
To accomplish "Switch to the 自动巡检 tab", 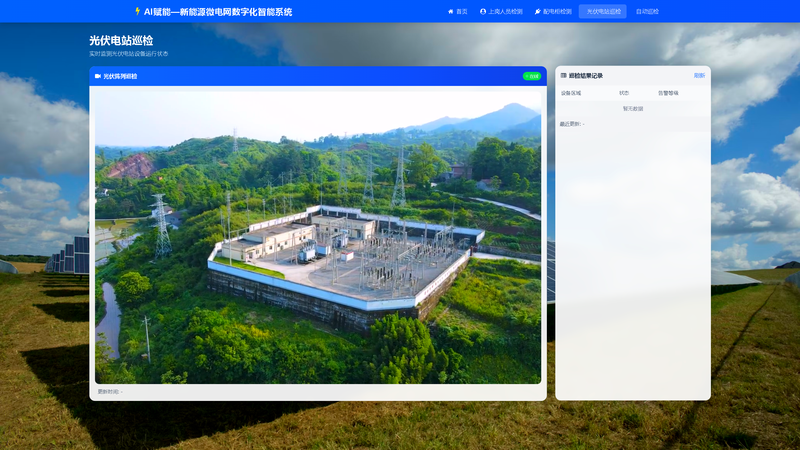I will click(647, 11).
